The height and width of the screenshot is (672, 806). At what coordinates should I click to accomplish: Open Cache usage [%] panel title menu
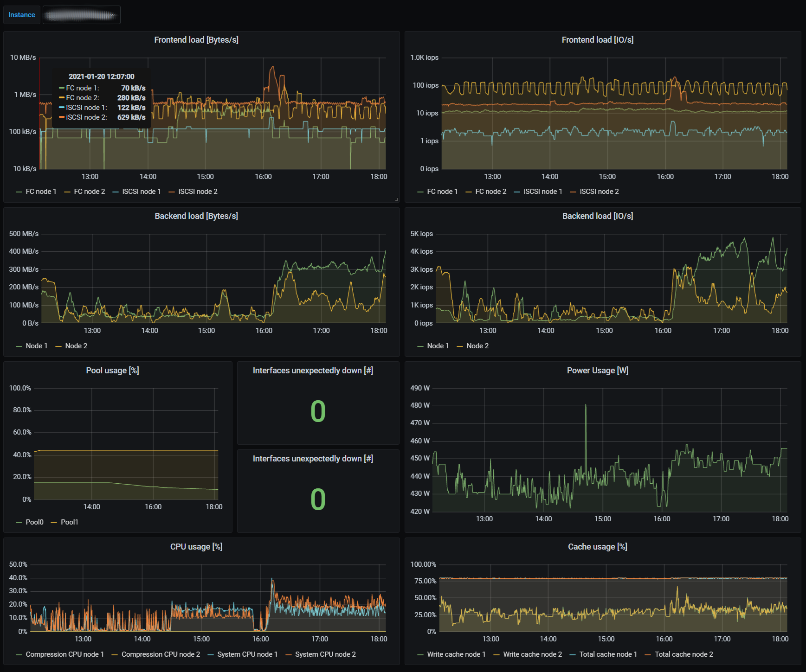click(x=598, y=547)
